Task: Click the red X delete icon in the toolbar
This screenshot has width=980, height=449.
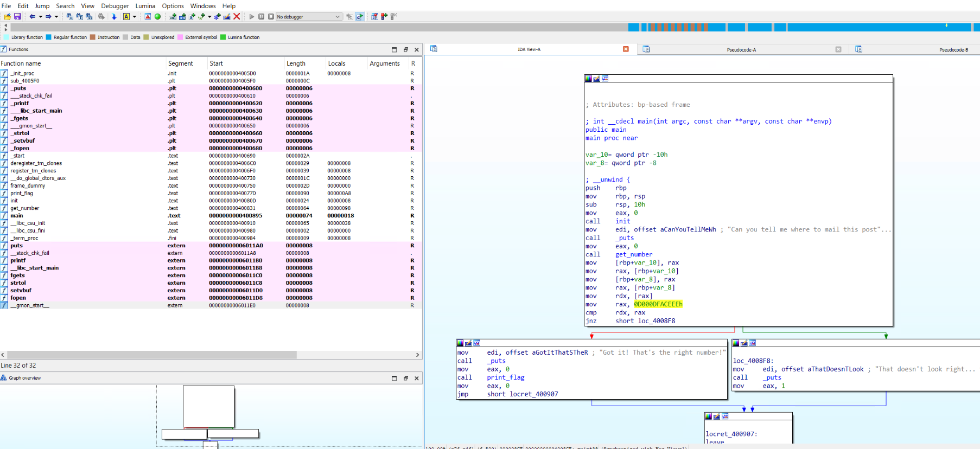Action: [237, 17]
